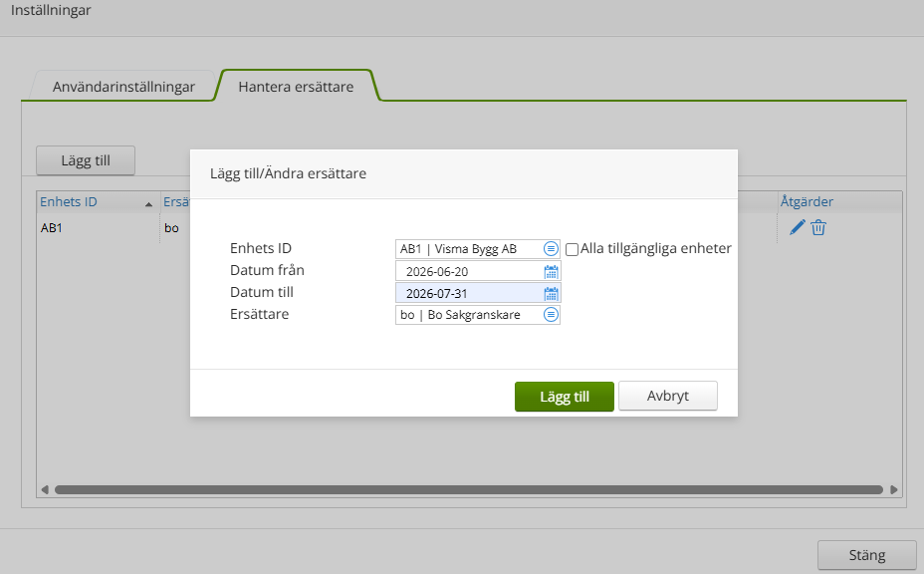Viewport: 924px width, 574px height.
Task: Edit the AB1 substitute with pencil icon
Action: pyautogui.click(x=798, y=227)
